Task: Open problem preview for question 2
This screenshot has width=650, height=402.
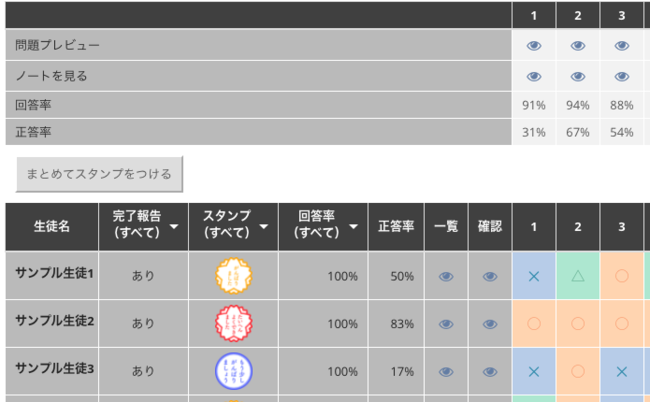Action: point(578,46)
